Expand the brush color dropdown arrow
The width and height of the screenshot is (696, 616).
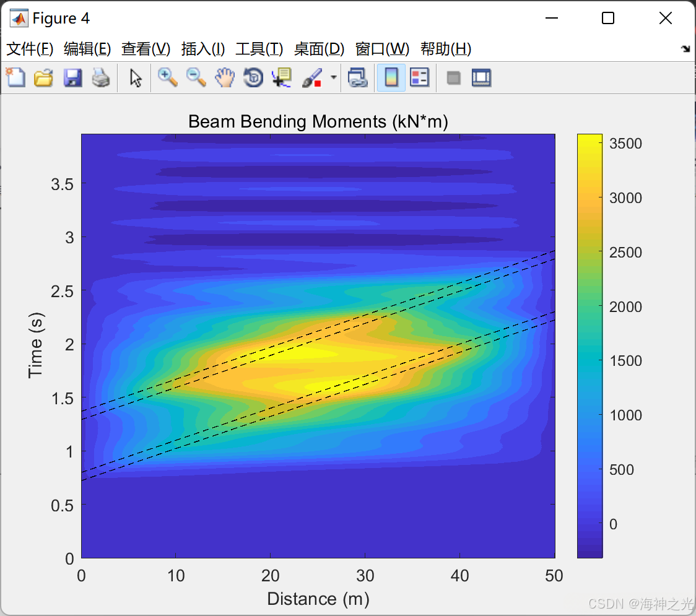[x=333, y=77]
